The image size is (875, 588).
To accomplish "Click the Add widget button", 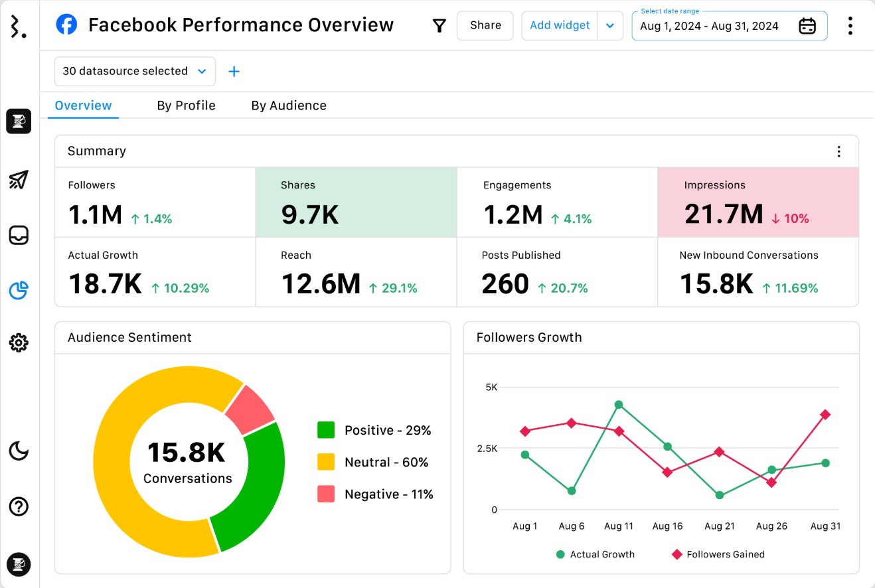I will (560, 26).
